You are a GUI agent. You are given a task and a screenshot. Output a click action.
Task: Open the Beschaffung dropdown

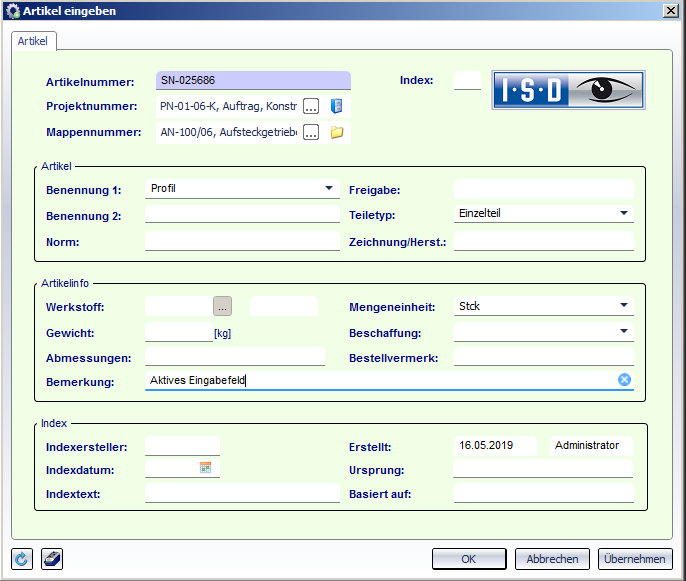coord(623,331)
